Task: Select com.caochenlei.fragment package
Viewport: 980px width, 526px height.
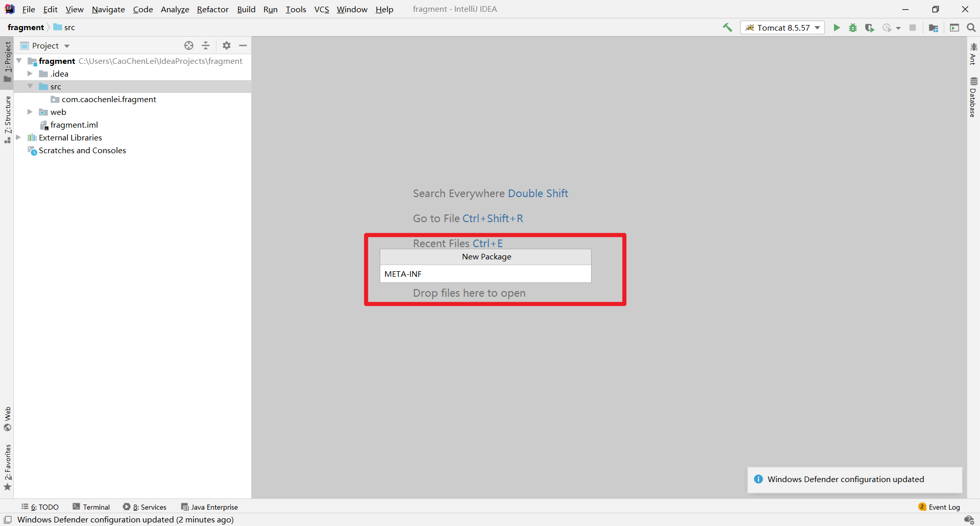Action: (108, 99)
